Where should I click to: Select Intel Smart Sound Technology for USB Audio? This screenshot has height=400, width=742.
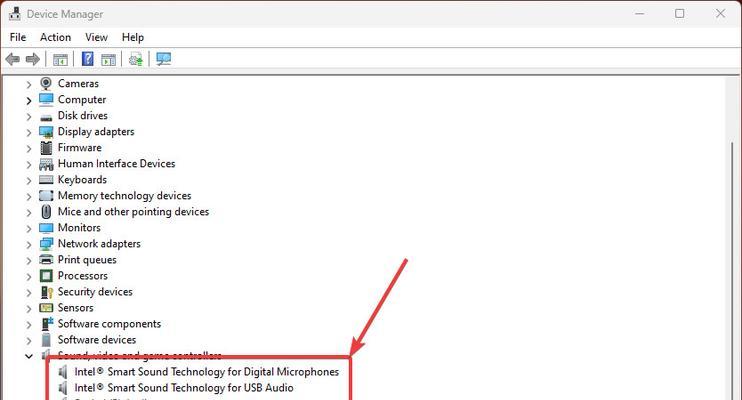pos(184,388)
